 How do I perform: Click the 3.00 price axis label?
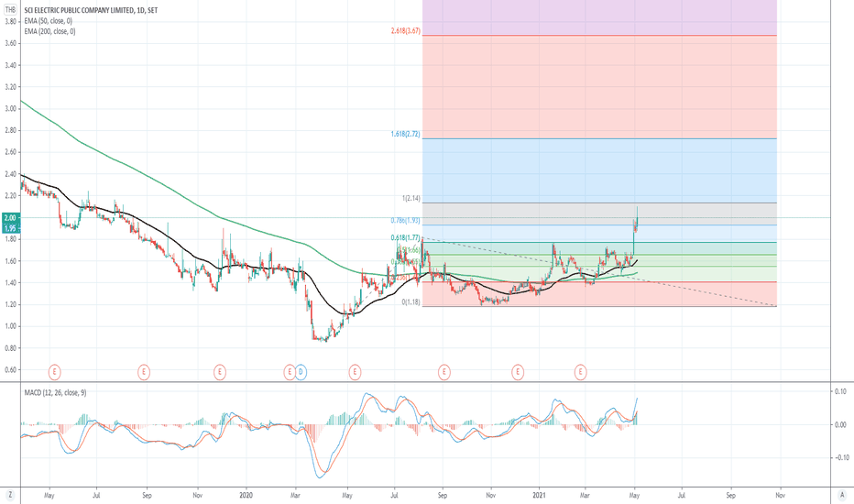pos(10,108)
